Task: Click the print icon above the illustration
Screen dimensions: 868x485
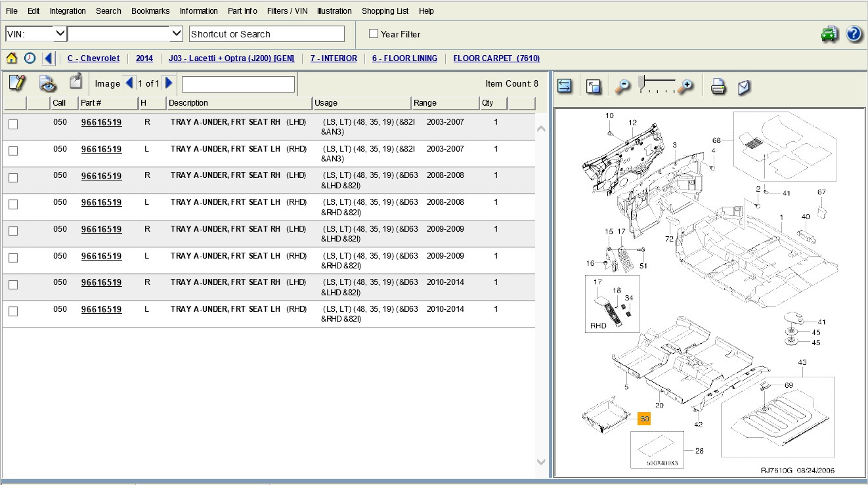Action: [x=718, y=87]
